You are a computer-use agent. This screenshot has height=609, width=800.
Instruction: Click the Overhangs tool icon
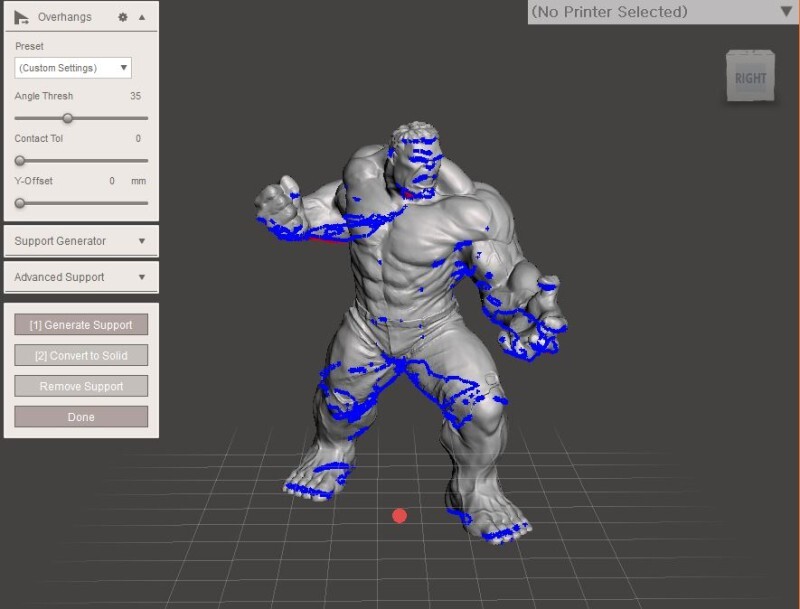pos(21,17)
